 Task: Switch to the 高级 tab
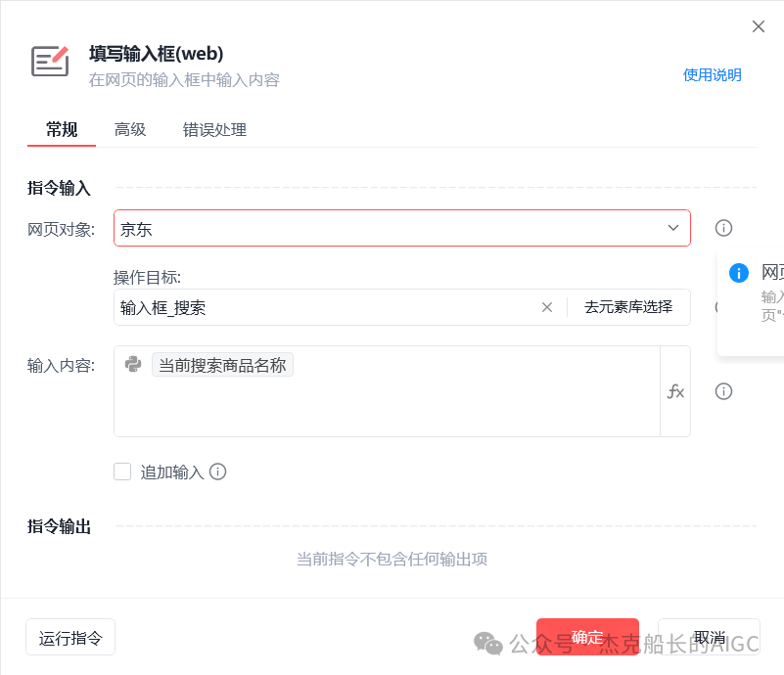click(x=130, y=129)
